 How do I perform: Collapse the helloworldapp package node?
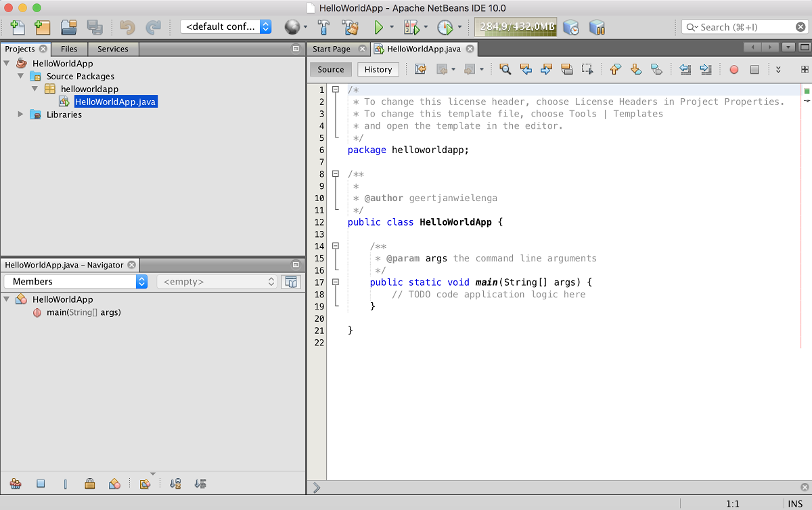[x=35, y=89]
